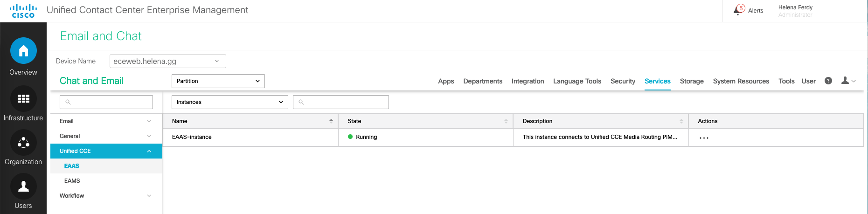Sort the table by State column

pyautogui.click(x=506, y=121)
